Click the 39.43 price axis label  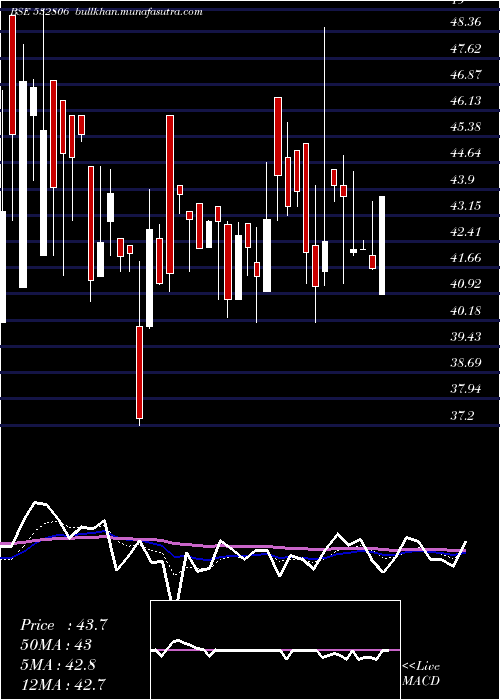pos(466,336)
